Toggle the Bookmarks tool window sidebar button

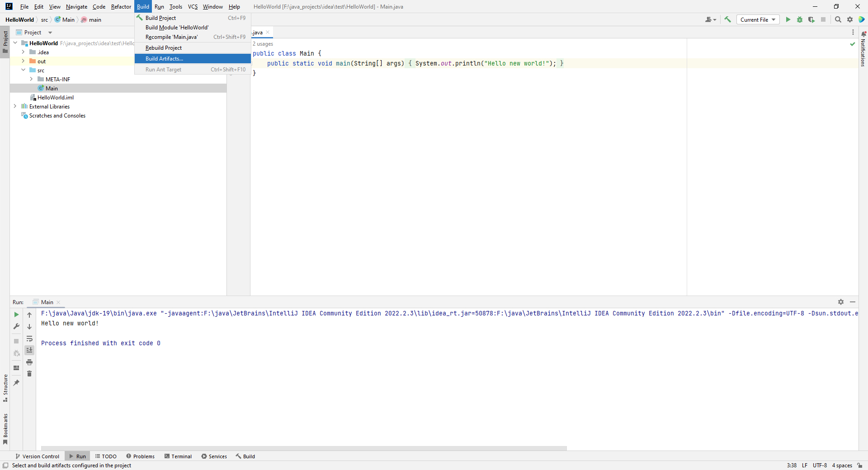5,429
